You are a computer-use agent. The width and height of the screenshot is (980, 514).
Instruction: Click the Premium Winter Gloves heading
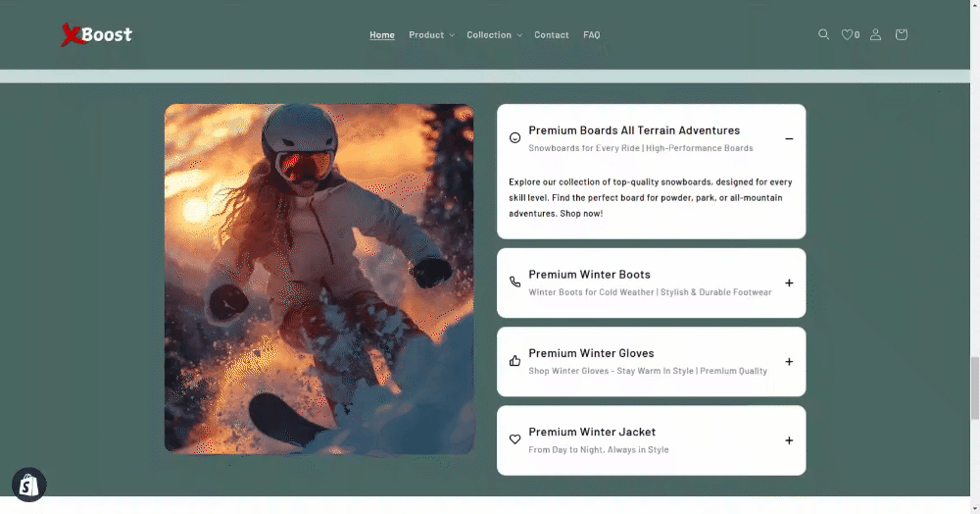pyautogui.click(x=591, y=353)
